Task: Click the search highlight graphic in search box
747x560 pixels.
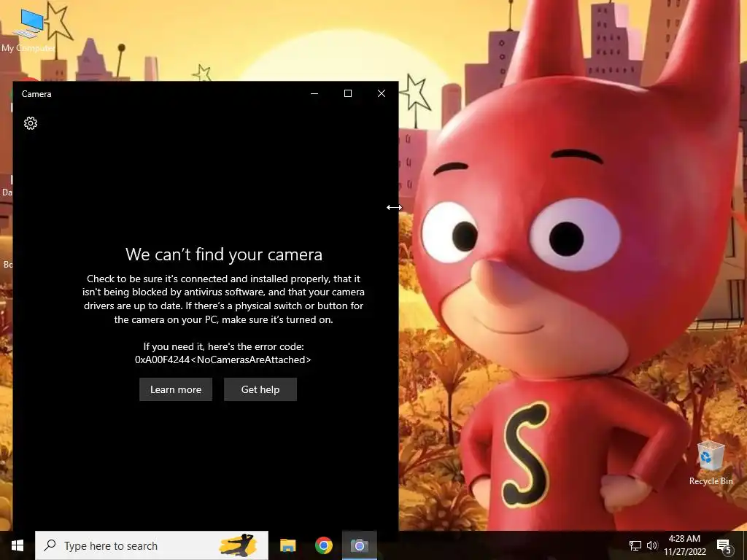Action: tap(239, 545)
